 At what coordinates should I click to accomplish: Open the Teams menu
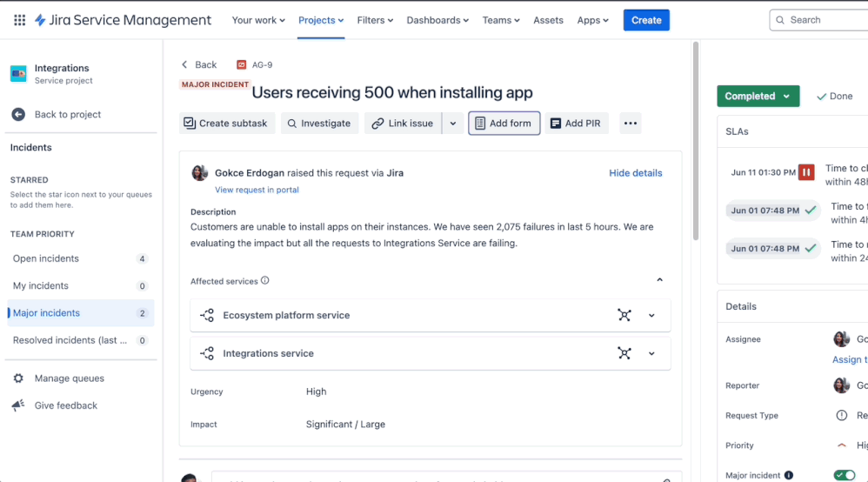pyautogui.click(x=501, y=20)
